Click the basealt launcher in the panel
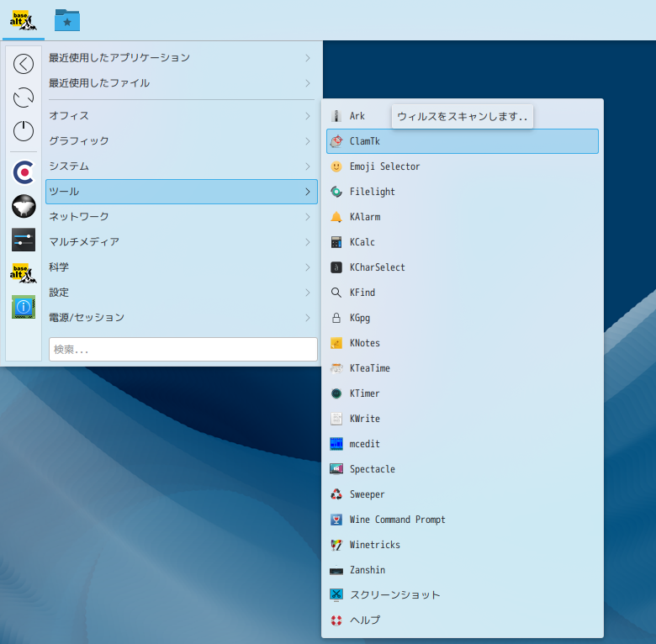The width and height of the screenshot is (656, 644). tap(24, 20)
